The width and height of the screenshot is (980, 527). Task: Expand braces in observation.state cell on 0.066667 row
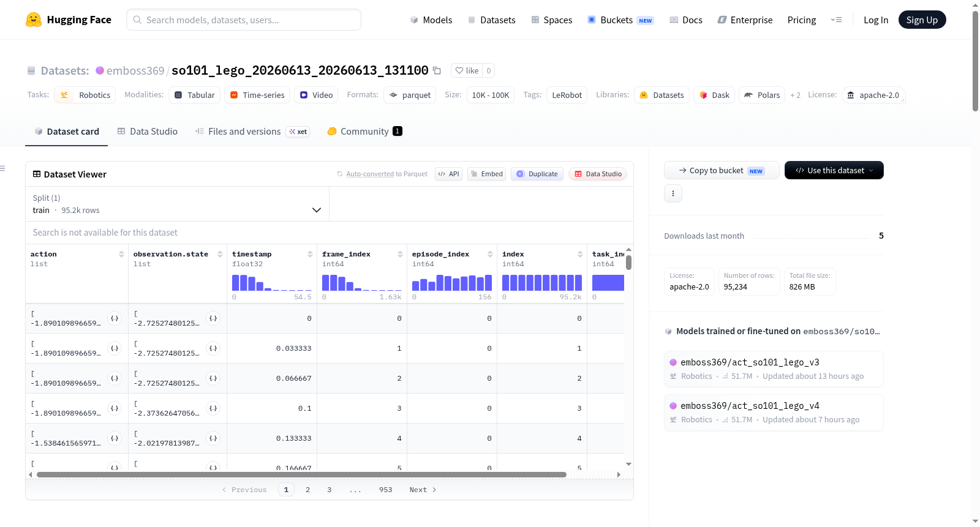tap(213, 378)
